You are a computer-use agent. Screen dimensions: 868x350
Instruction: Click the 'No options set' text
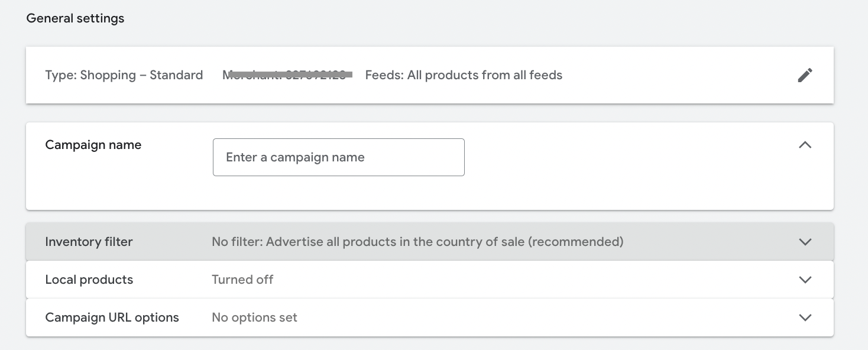click(254, 317)
